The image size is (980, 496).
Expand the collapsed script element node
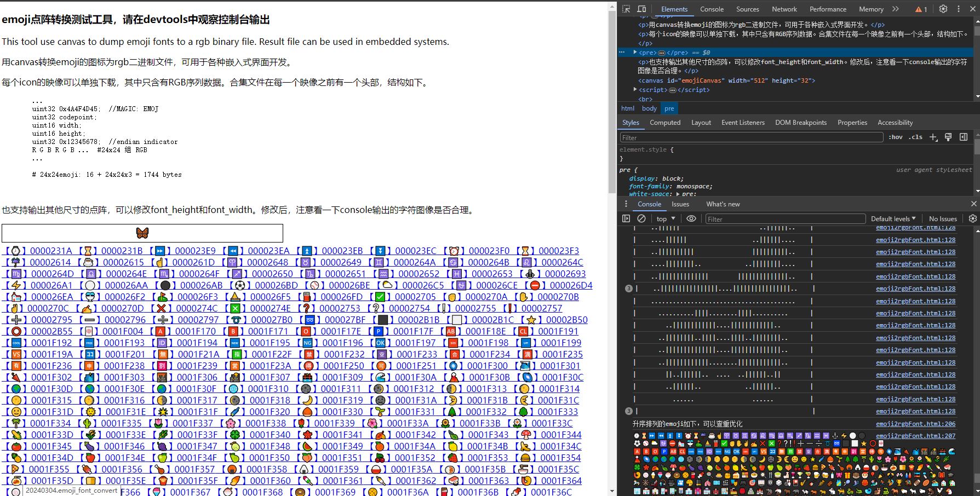click(x=635, y=90)
